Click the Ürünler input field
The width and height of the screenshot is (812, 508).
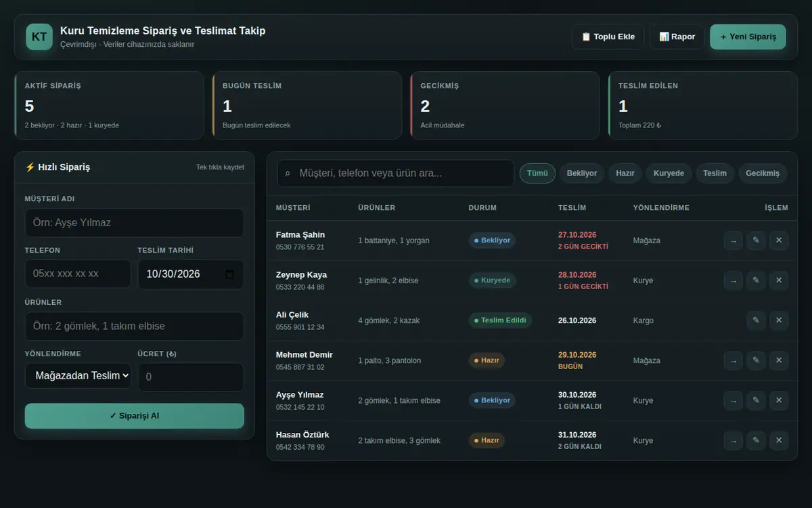coord(135,326)
